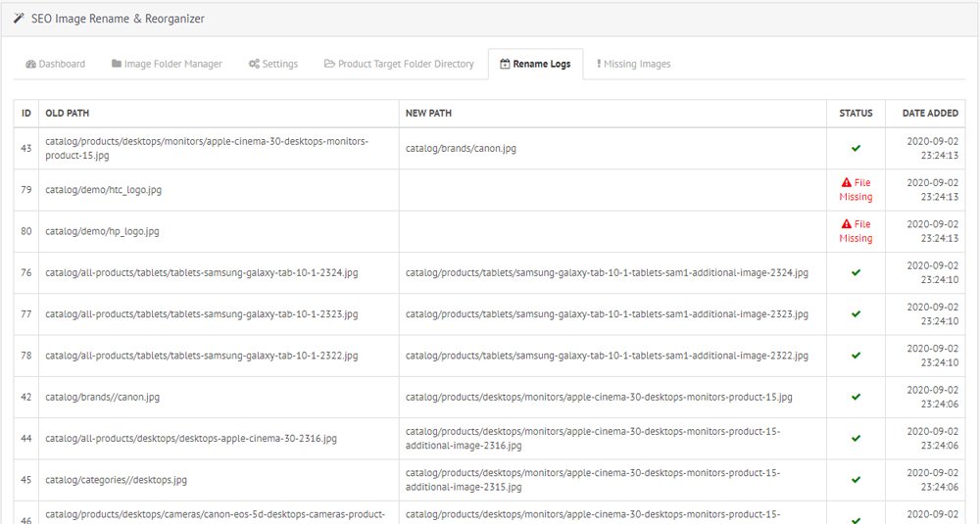
Task: Click the SEO Image Rename & Reorganizer title
Action: (x=118, y=19)
